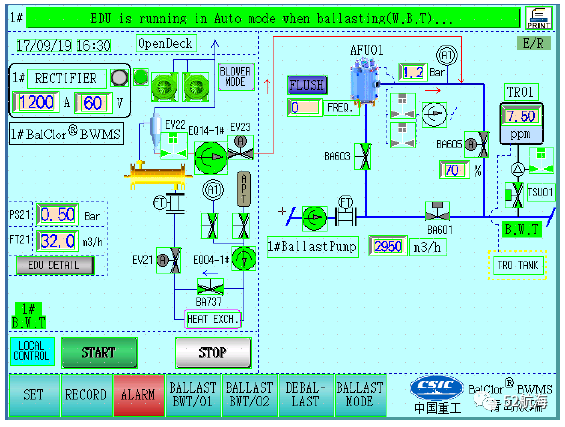
Task: Expand the EDU DETAIL panel
Action: point(55,266)
